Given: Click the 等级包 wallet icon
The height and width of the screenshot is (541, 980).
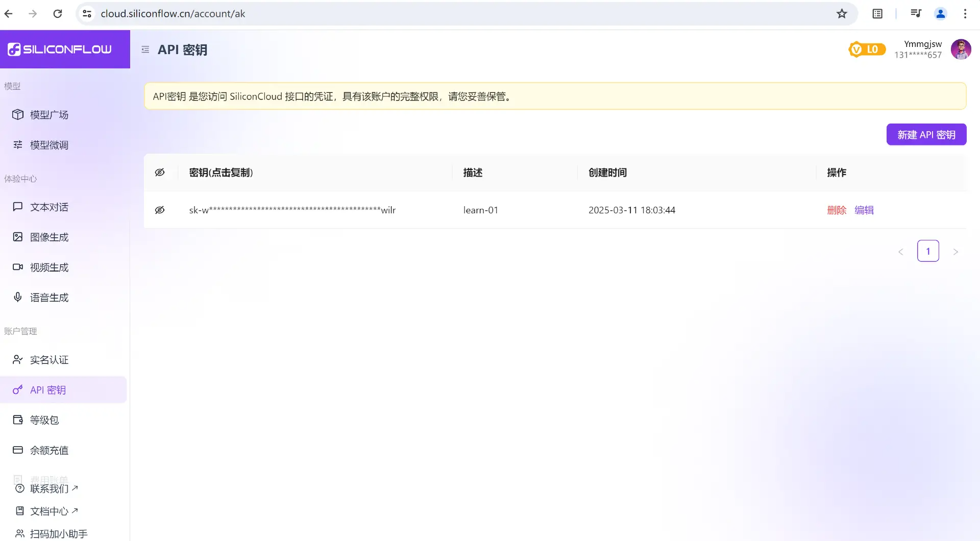Looking at the screenshot, I should (18, 420).
